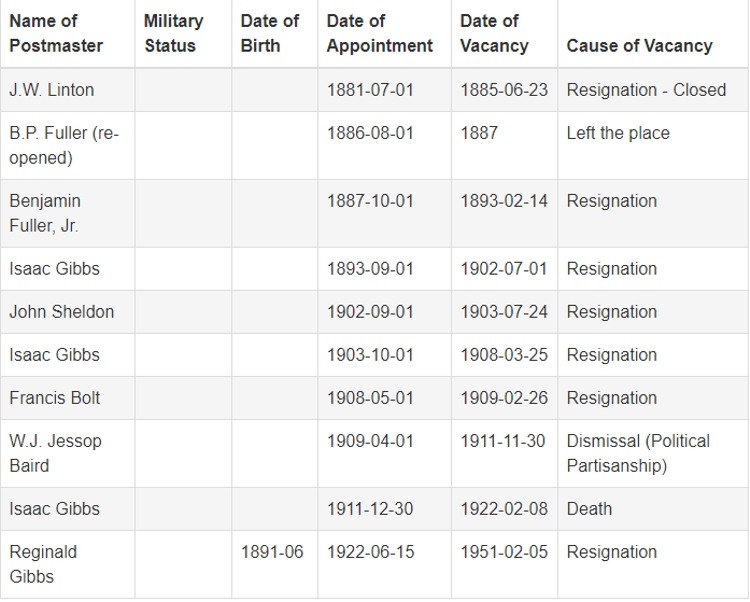Select the J.W. Linton name cell
Image resolution: width=750 pixels, height=602 pixels.
point(67,90)
